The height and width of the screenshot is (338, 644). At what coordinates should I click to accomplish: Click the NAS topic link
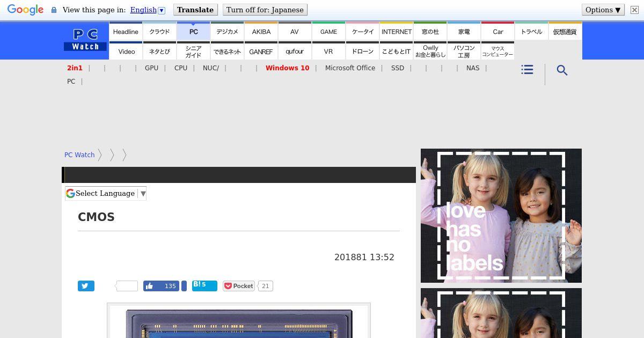[x=473, y=68]
